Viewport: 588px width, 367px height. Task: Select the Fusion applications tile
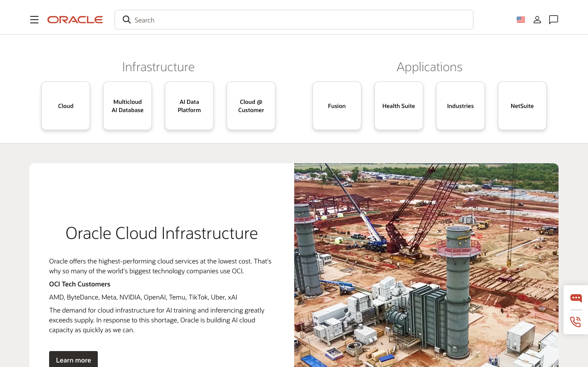(x=337, y=106)
